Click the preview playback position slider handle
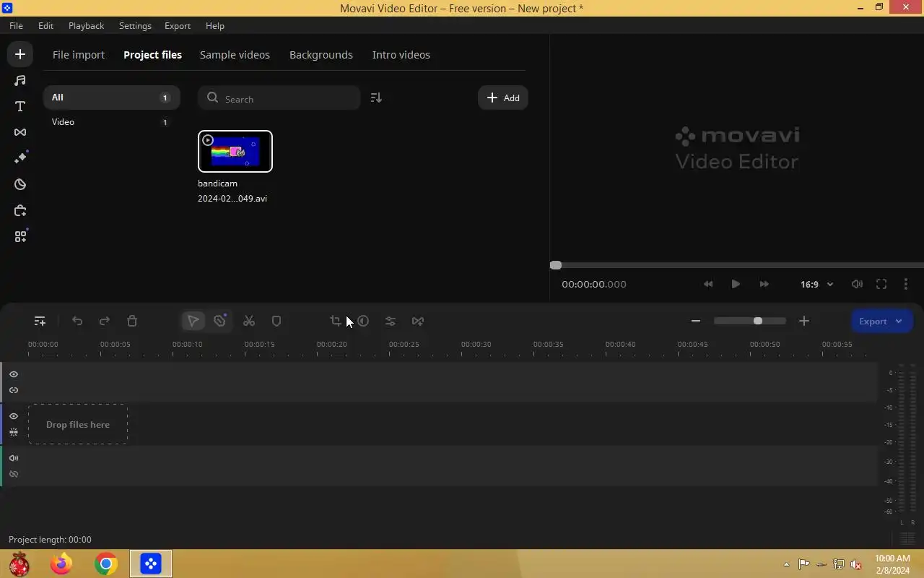 pos(555,265)
